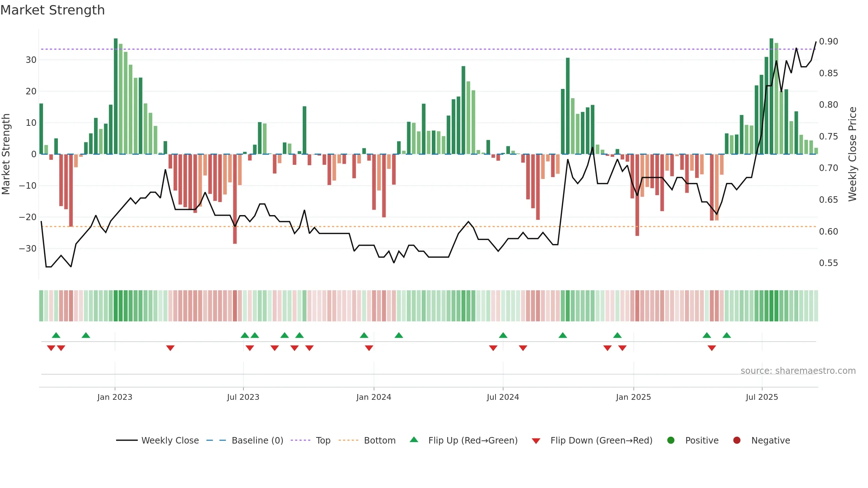
Task: Click the green Positive circle legend icon
Action: (x=671, y=440)
